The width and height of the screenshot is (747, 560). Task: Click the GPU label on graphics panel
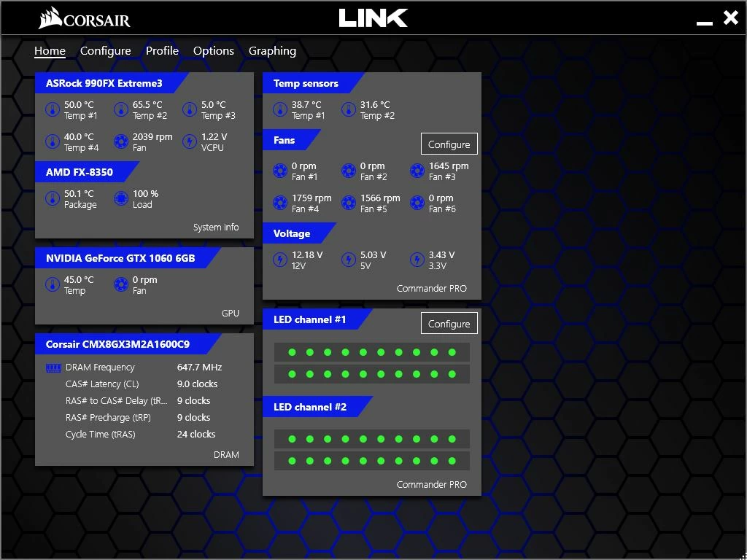[x=231, y=314]
